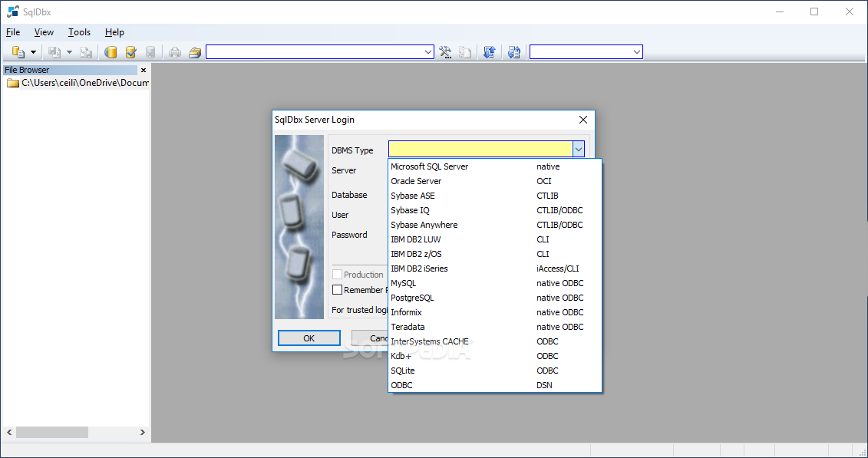Click the printer toolbar icon
The image size is (868, 458).
(x=175, y=52)
